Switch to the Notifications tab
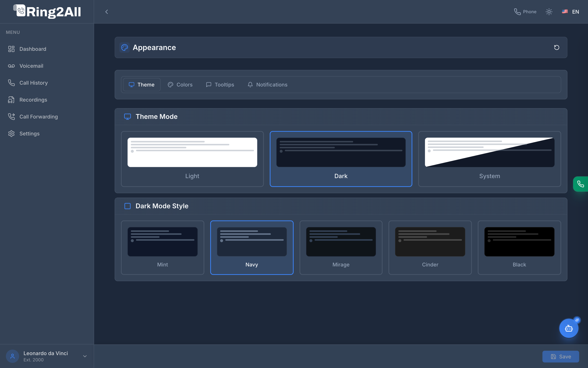 267,85
